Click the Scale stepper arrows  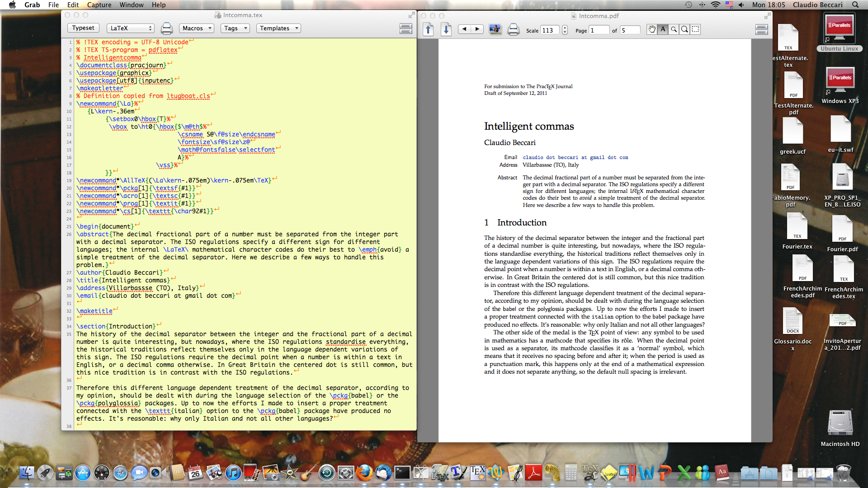click(x=565, y=30)
